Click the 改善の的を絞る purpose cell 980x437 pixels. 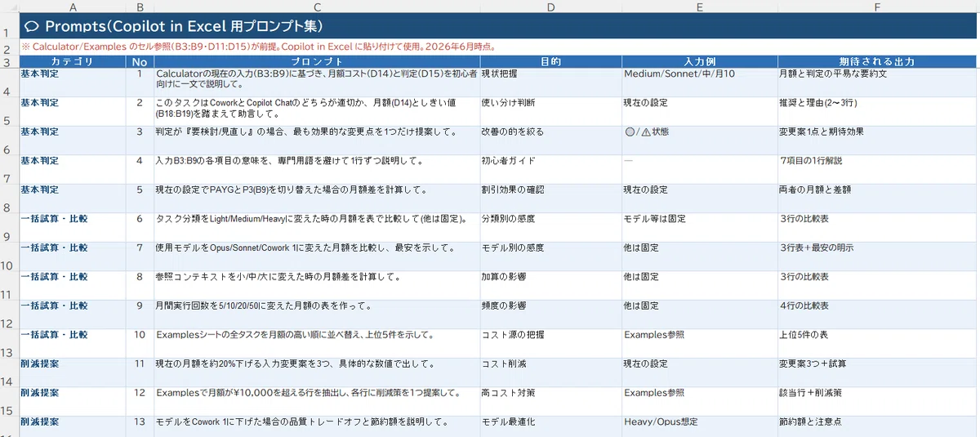550,140
